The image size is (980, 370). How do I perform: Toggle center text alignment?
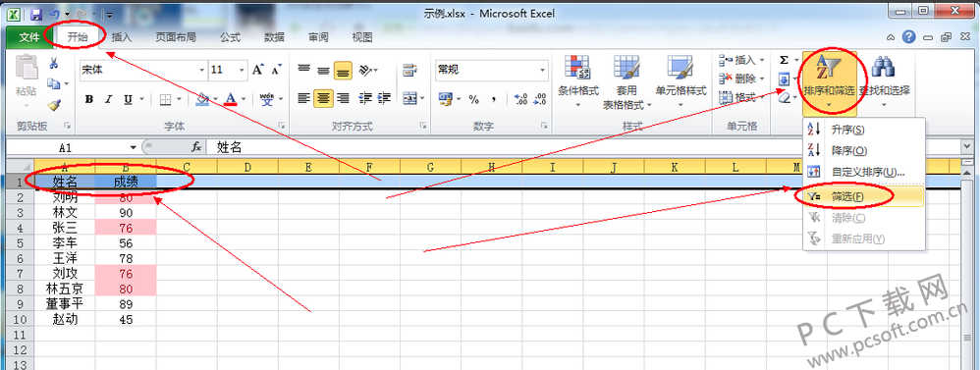tap(323, 98)
